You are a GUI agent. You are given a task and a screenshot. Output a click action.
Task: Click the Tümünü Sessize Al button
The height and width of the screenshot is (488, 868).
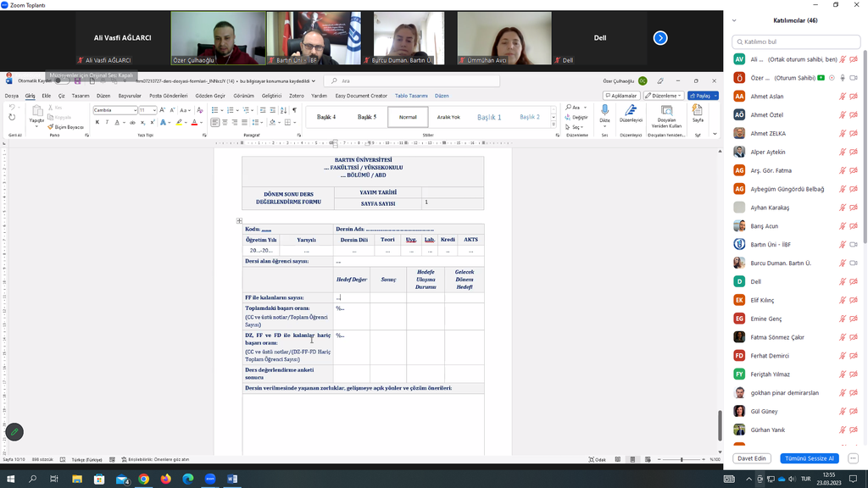[811, 458]
